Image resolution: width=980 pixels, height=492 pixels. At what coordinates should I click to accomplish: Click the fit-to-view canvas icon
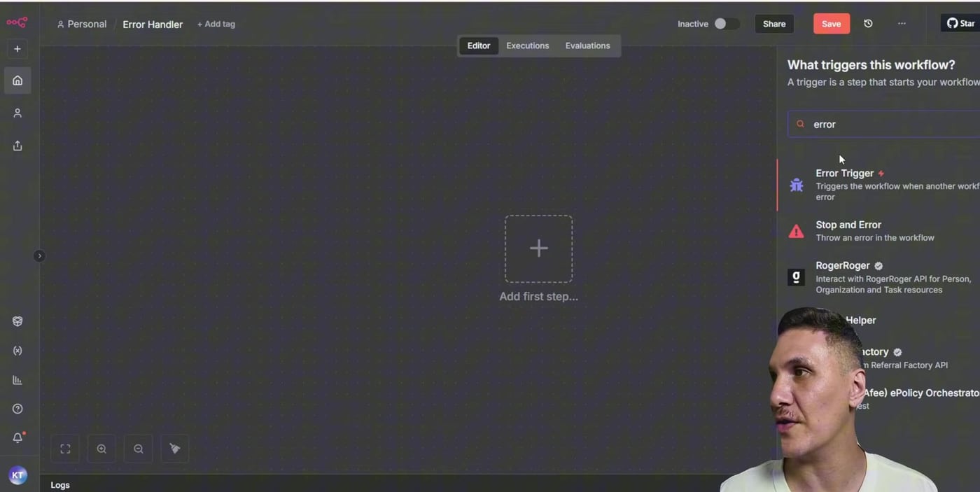pos(65,449)
